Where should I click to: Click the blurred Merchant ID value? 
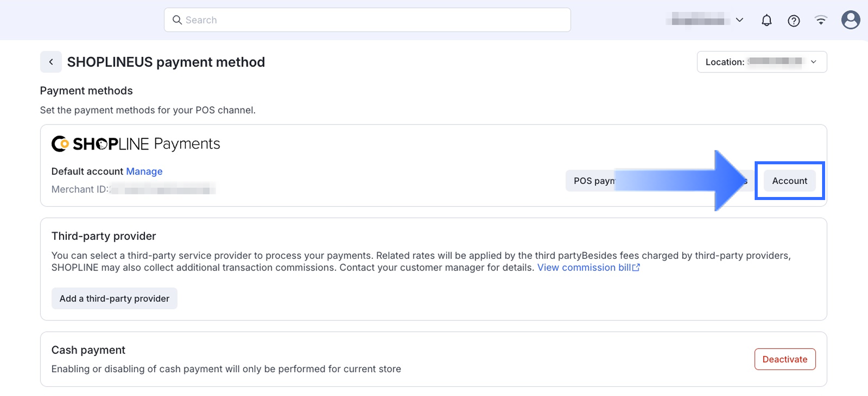click(x=162, y=189)
